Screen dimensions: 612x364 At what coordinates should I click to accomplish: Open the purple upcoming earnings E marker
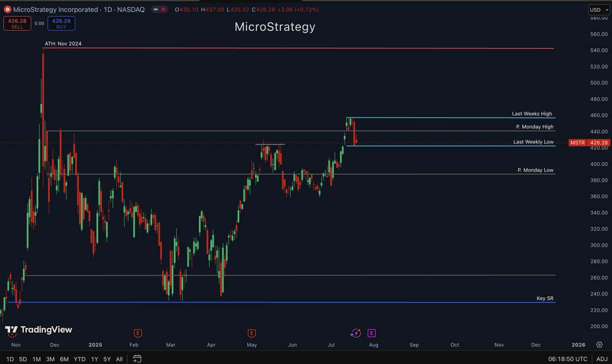[x=371, y=333]
